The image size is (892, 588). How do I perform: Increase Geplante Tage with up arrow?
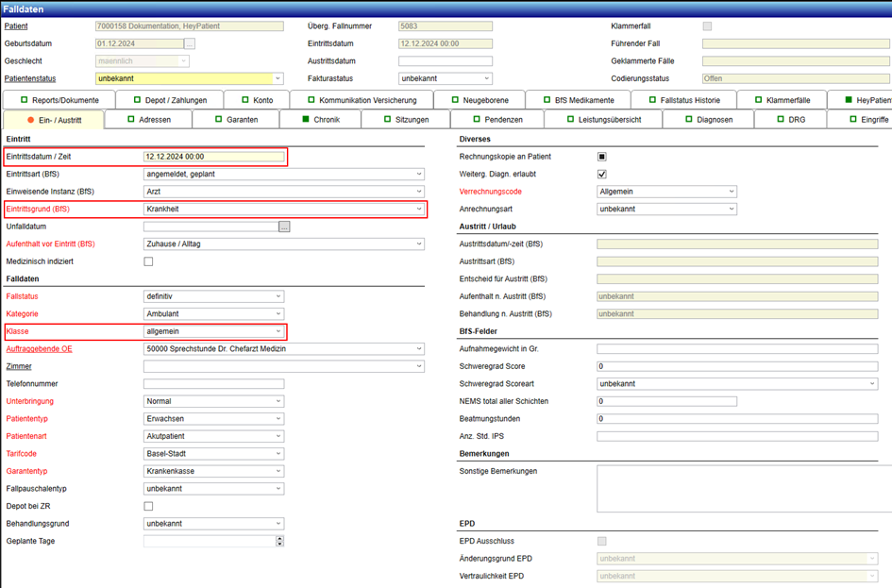(x=279, y=538)
